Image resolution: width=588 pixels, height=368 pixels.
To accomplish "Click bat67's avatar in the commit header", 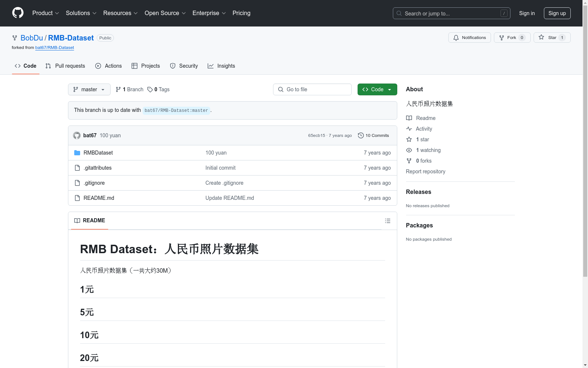I will click(x=77, y=135).
